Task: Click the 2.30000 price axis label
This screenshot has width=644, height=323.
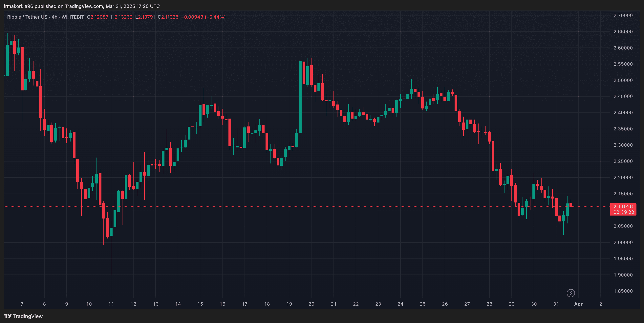Action: (x=623, y=145)
